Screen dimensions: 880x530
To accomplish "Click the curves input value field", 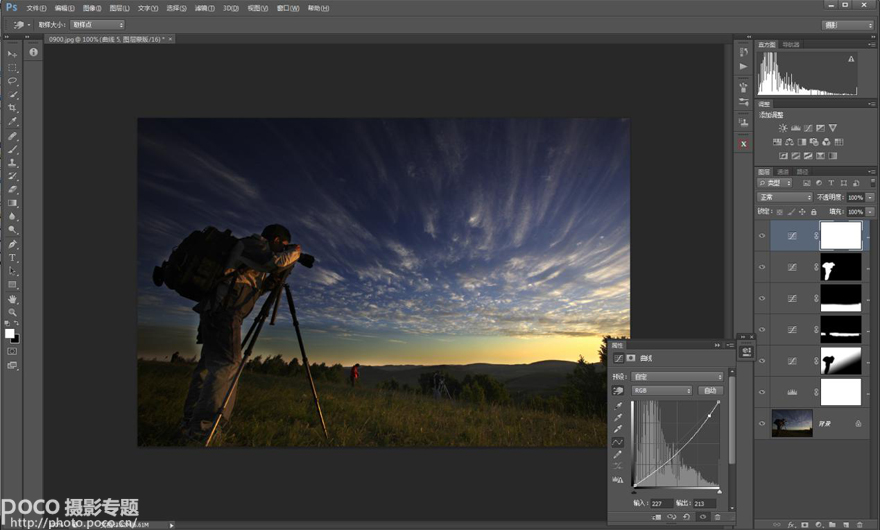I will pyautogui.click(x=661, y=503).
